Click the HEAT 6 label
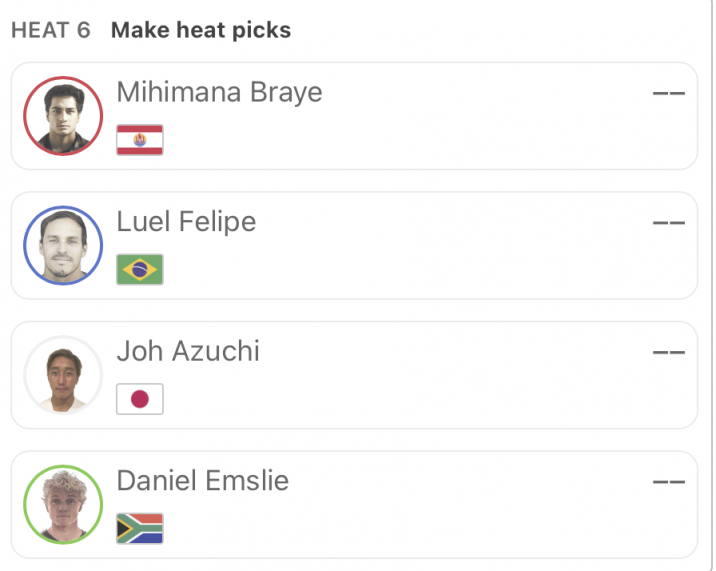This screenshot has width=716, height=571. (x=51, y=31)
